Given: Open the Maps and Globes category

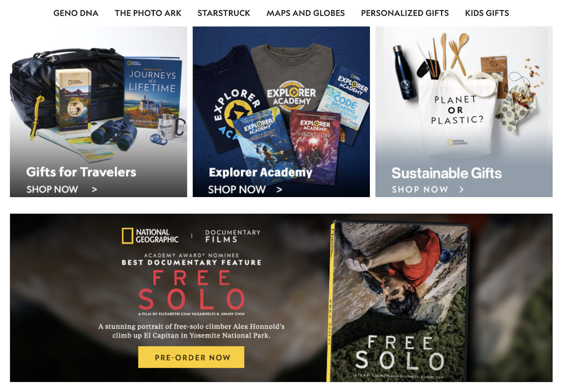Looking at the screenshot, I should (x=306, y=13).
